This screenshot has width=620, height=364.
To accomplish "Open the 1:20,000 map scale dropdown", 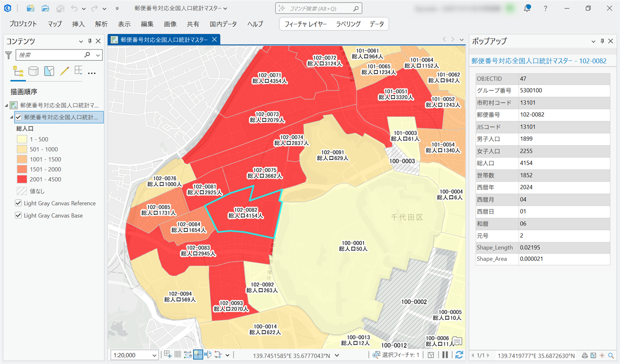I will [155, 355].
